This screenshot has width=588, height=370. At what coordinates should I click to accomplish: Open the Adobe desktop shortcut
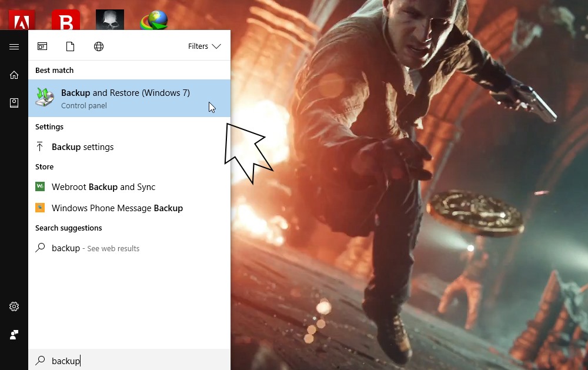pyautogui.click(x=22, y=20)
